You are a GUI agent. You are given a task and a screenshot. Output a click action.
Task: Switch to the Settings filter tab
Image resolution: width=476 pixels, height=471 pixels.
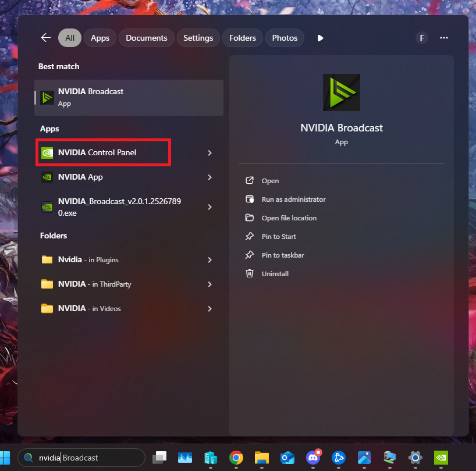point(198,38)
